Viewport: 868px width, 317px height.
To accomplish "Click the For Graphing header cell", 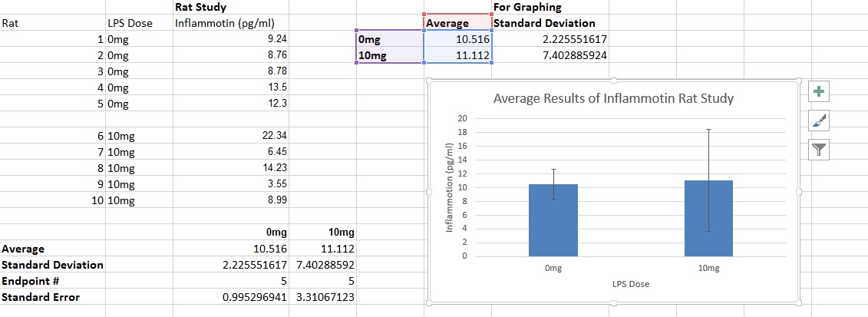I will [x=526, y=8].
